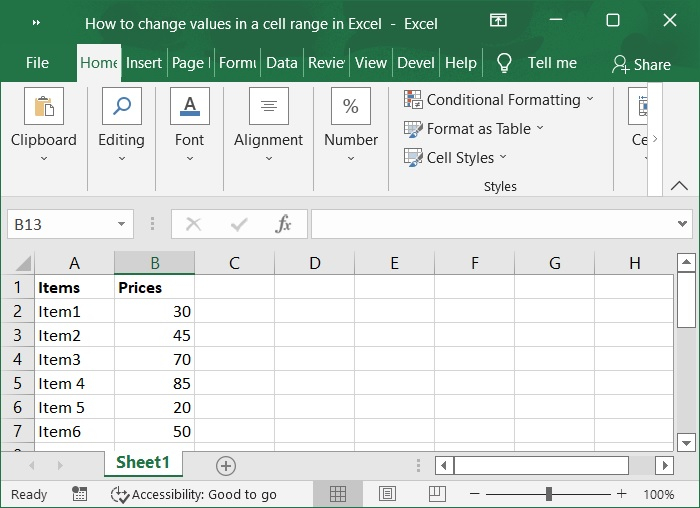Viewport: 700px width, 508px height.
Task: Open the Number format percent icon
Action: [x=351, y=106]
